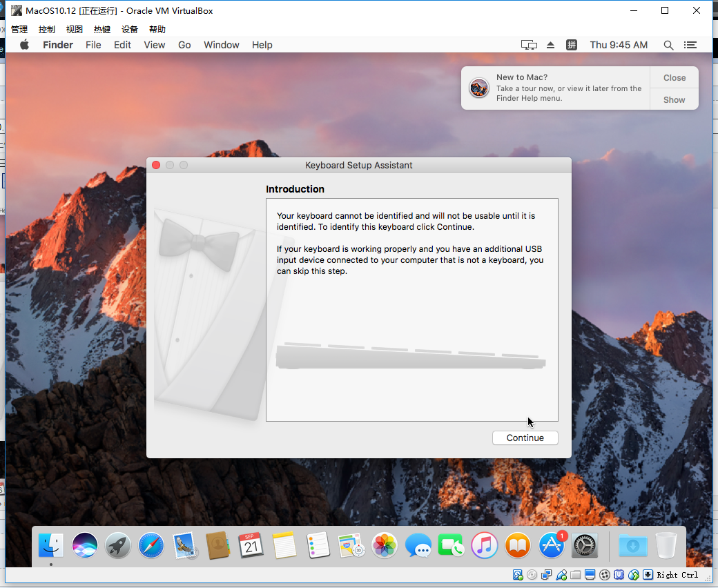Click Show on the New to Mac notification

[x=674, y=99]
